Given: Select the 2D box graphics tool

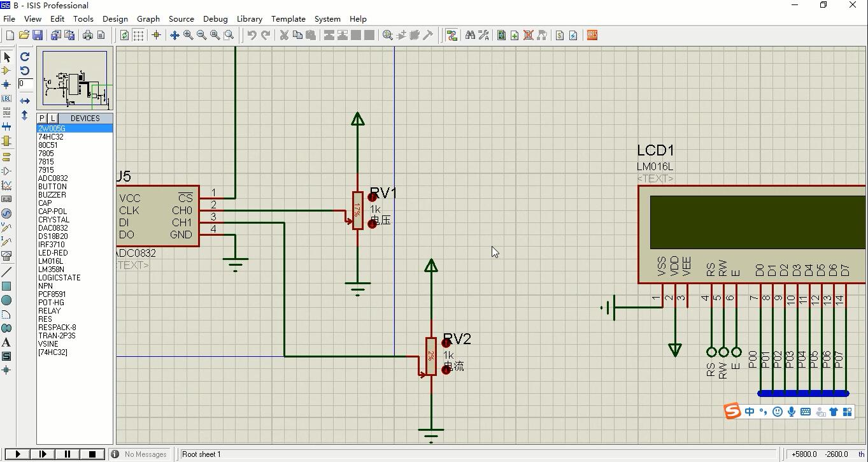Looking at the screenshot, I should 6,286.
